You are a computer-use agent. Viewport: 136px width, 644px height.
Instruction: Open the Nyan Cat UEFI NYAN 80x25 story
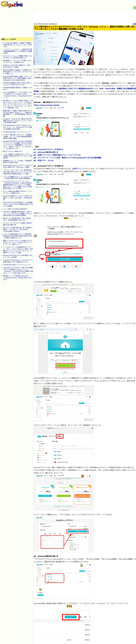pyautogui.click(x=17, y=66)
